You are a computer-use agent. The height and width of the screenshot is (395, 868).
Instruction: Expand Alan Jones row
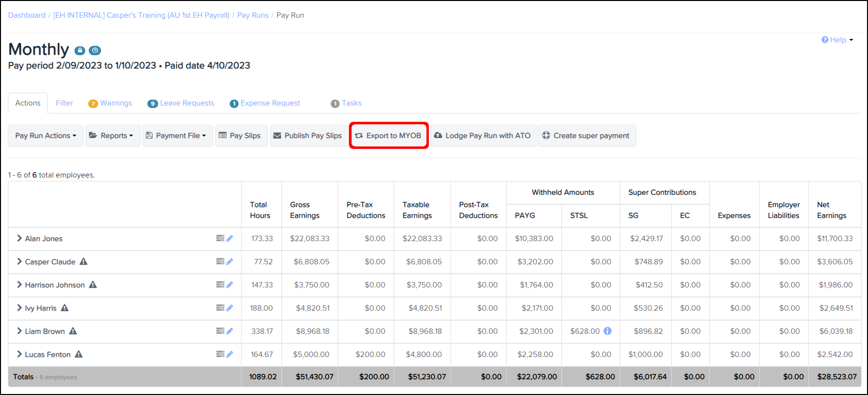click(x=19, y=238)
